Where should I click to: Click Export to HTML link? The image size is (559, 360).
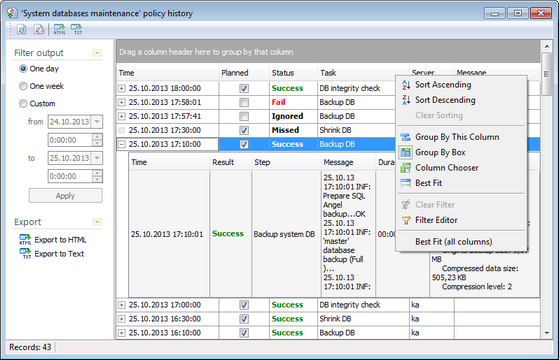60,240
